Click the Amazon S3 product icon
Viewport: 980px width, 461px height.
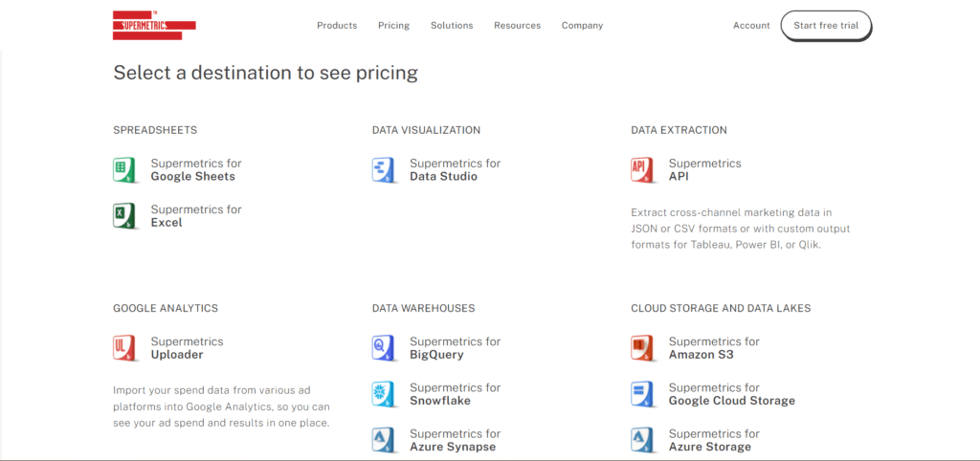pos(642,348)
